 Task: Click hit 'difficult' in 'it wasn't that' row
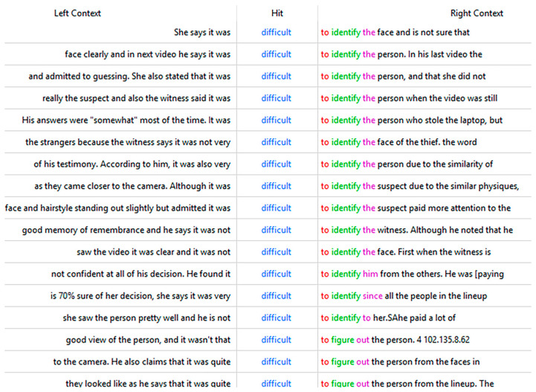[x=277, y=340]
